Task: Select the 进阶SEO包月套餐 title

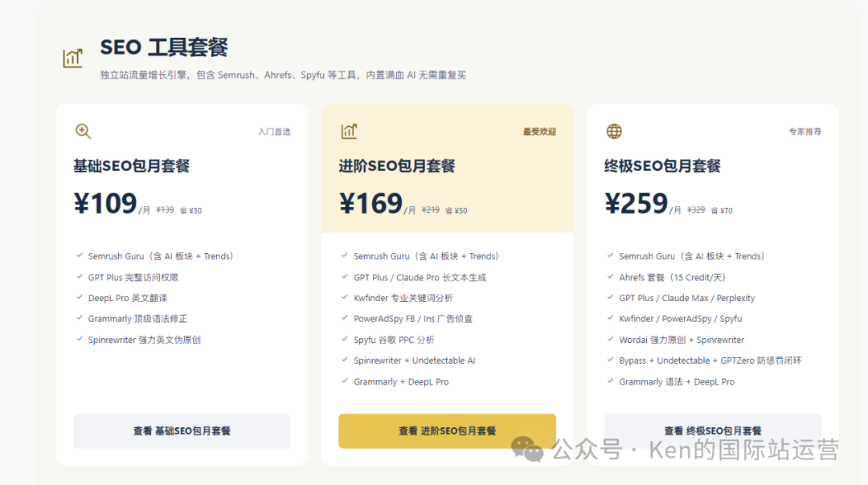Action: (397, 166)
